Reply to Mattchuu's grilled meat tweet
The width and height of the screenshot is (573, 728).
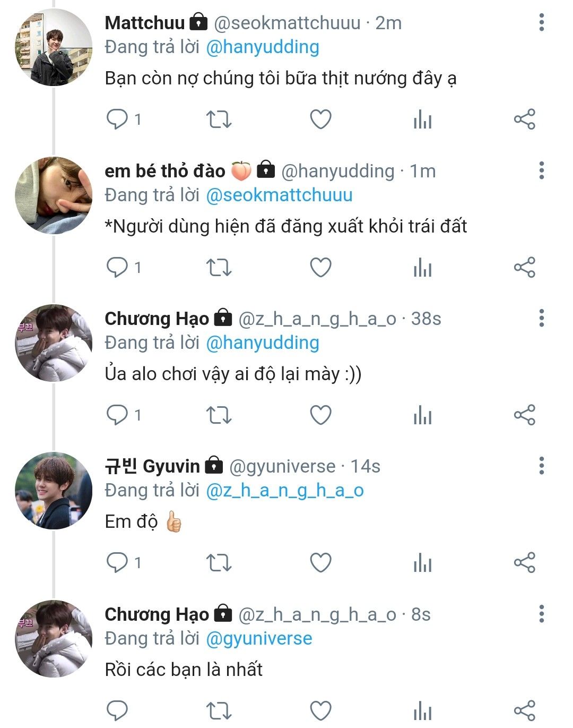(x=117, y=119)
